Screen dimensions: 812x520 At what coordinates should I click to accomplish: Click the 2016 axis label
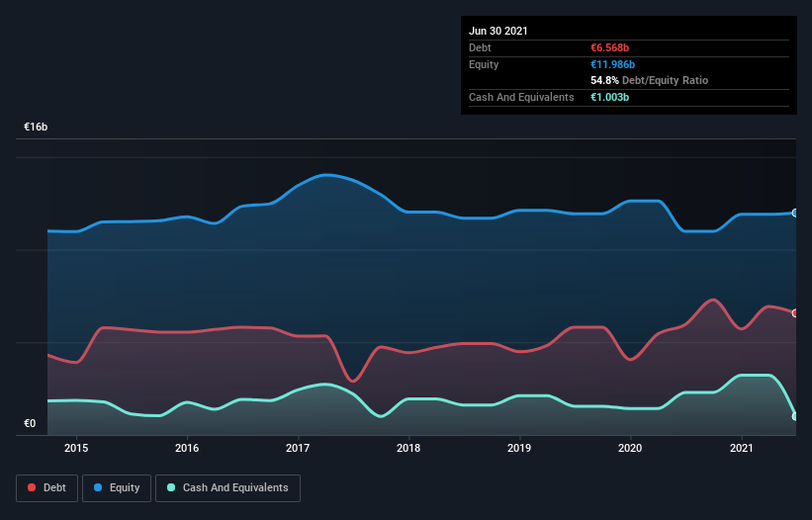tap(187, 448)
